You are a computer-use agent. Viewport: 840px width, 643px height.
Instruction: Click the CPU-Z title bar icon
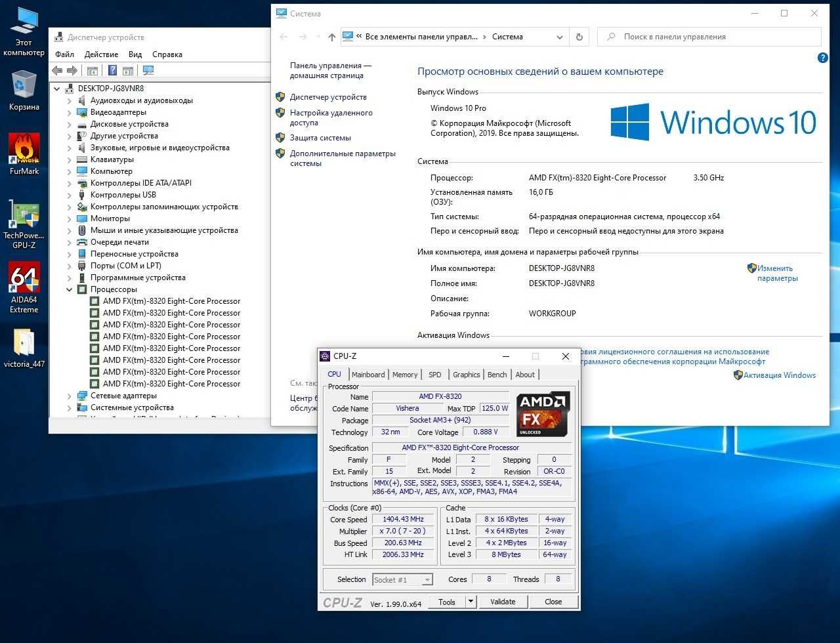pos(325,356)
